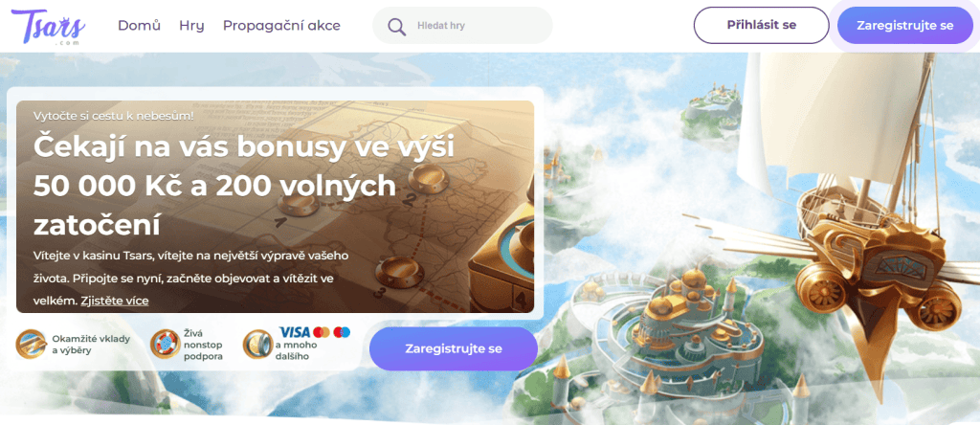Click the Okamžité vklady a výběry text
The image size is (980, 425).
(91, 345)
